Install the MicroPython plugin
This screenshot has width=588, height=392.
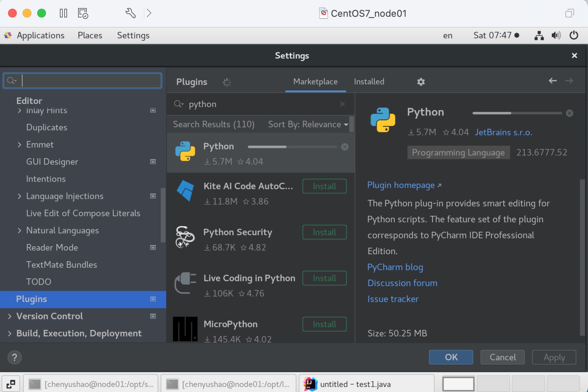pos(324,324)
